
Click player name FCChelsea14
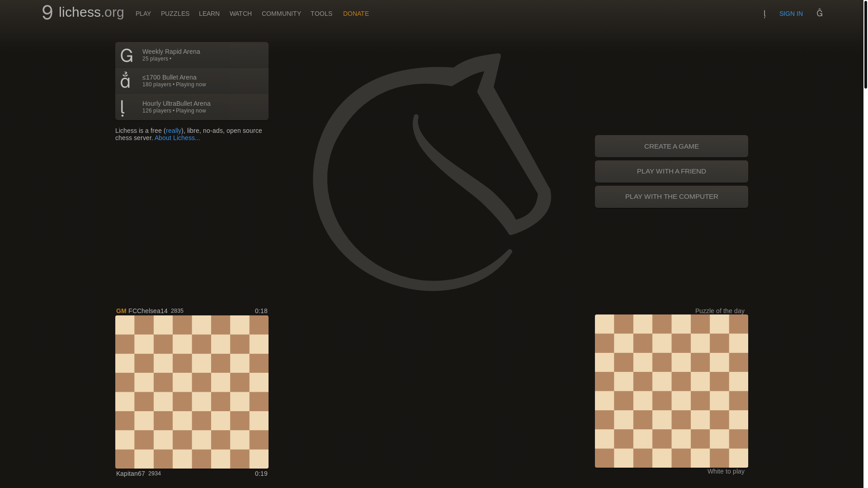pos(148,311)
